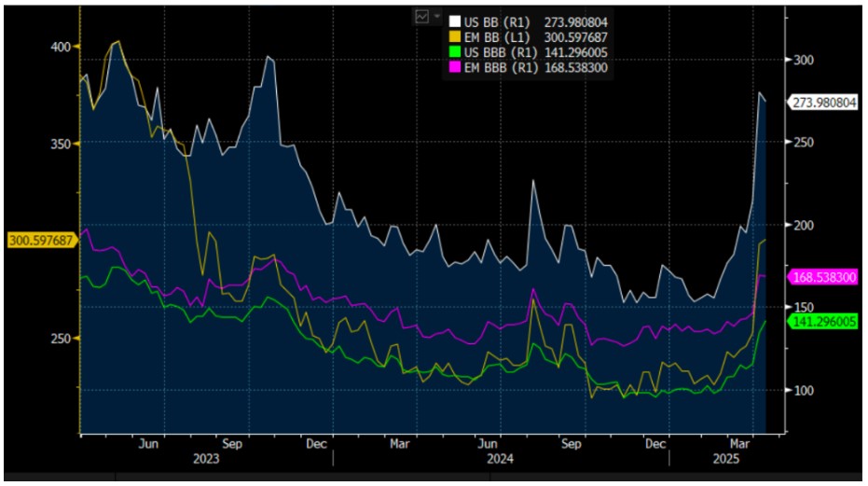Click the white US BB legend swatch
Viewport: 868px width, 486px height.
click(x=455, y=20)
